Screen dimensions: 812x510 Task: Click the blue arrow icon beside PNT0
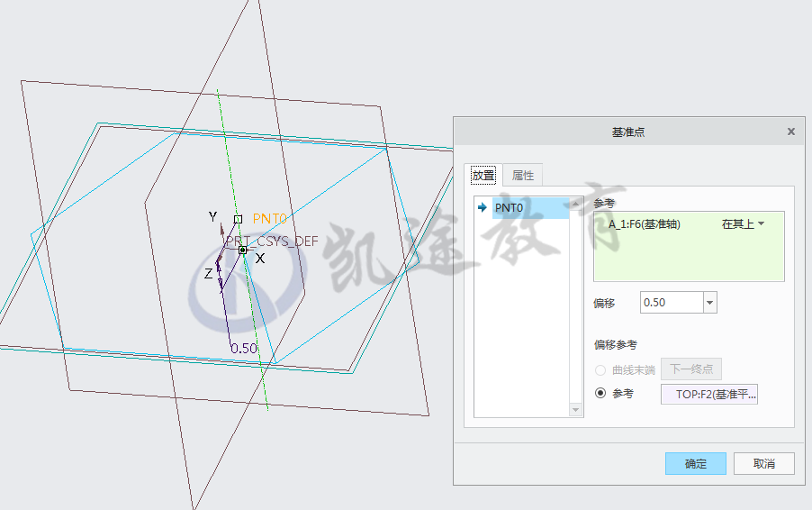pyautogui.click(x=483, y=207)
